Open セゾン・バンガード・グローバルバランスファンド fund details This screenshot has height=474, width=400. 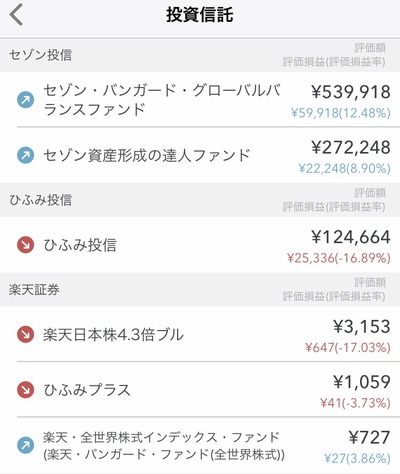(200, 99)
